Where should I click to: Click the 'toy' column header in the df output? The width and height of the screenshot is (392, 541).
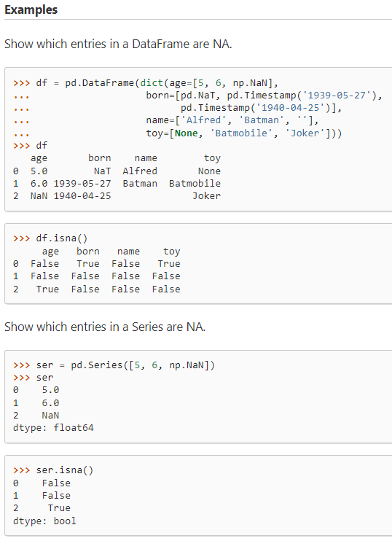212,158
